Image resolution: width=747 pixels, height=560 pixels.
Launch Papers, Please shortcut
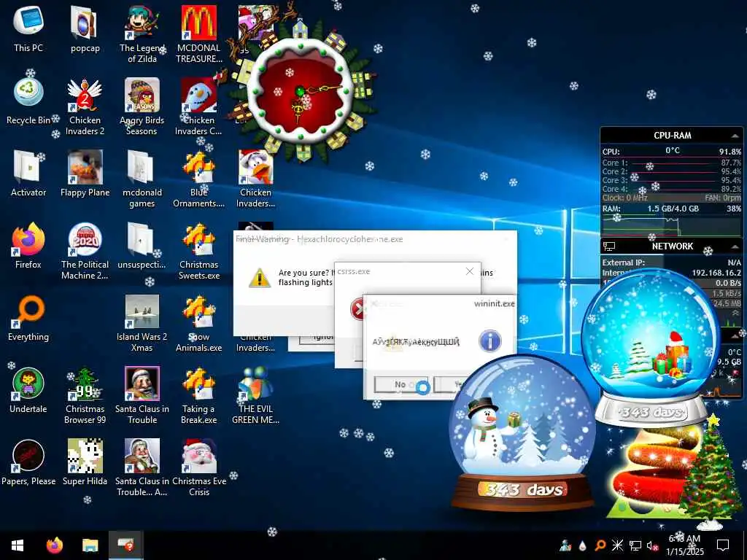pos(28,463)
